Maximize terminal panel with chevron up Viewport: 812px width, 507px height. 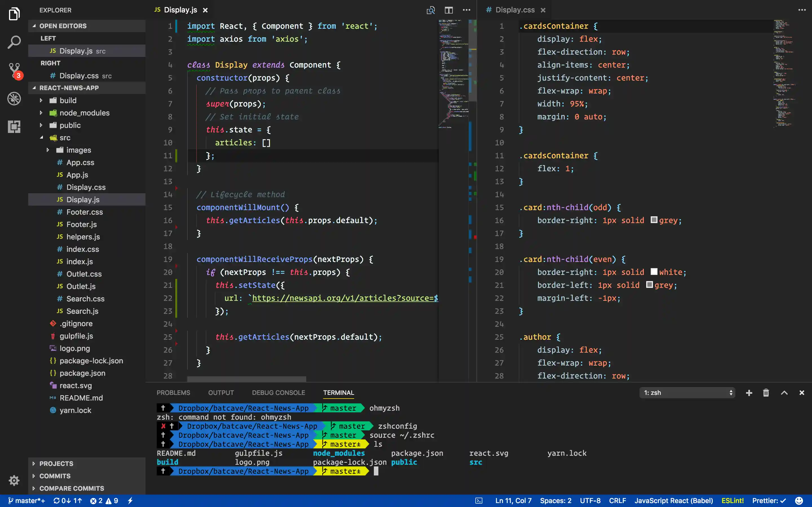[x=784, y=393]
